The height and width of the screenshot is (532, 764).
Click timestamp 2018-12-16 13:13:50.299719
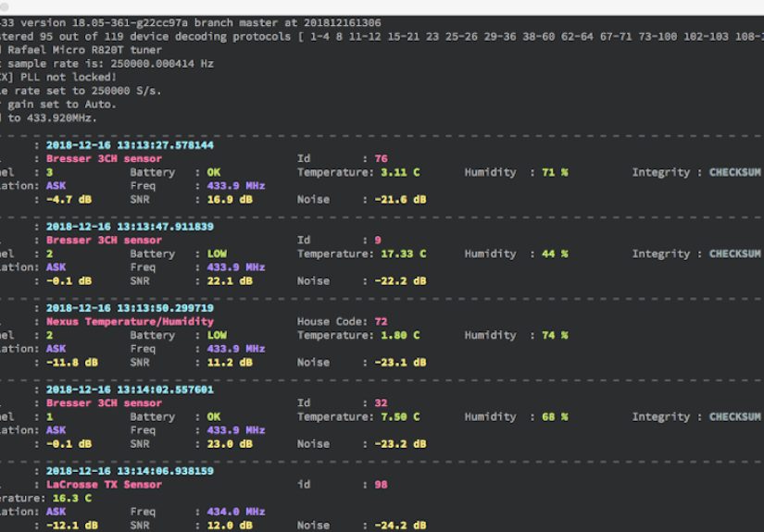pos(130,308)
